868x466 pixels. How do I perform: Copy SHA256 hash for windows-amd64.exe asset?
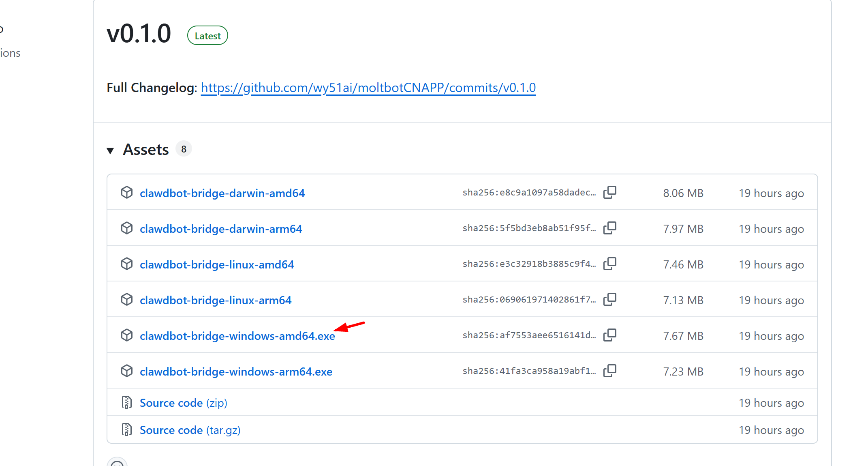609,335
